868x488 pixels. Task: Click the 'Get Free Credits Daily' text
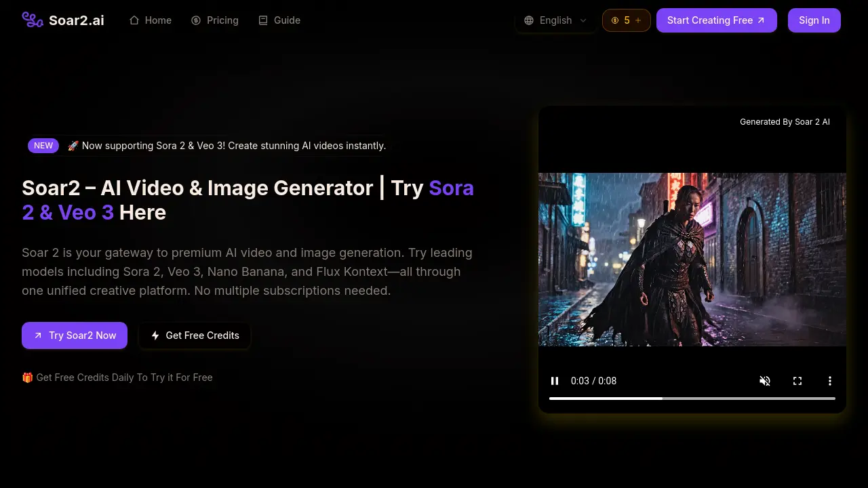[117, 378]
